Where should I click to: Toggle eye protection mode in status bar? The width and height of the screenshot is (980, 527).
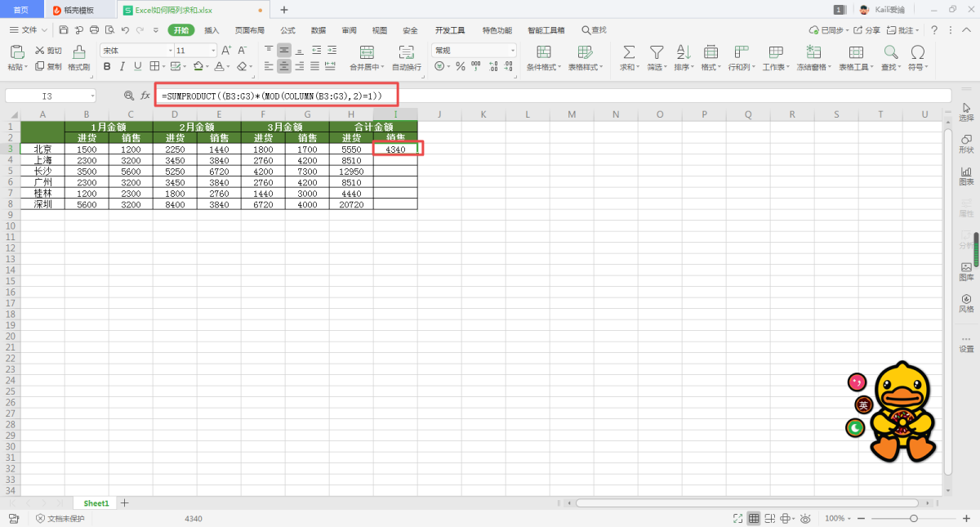coord(805,519)
